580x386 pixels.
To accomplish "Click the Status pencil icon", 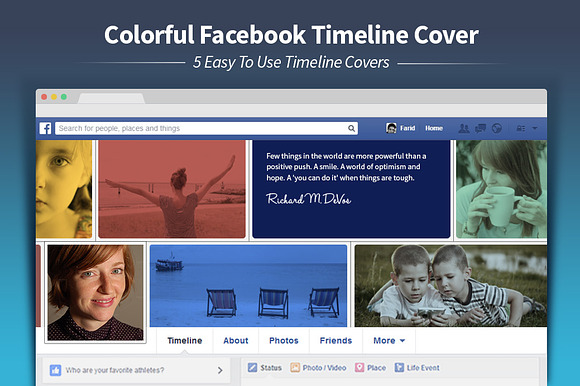I will click(252, 368).
